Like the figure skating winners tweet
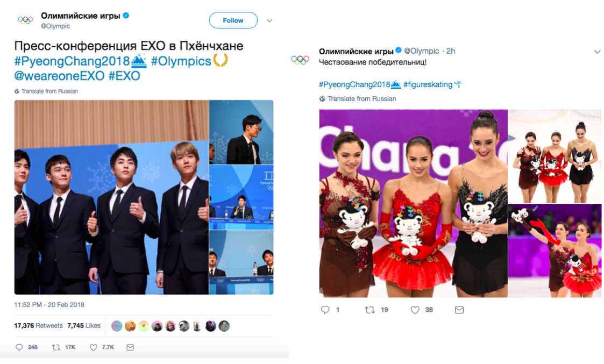Image resolution: width=604 pixels, height=364 pixels. point(415,310)
